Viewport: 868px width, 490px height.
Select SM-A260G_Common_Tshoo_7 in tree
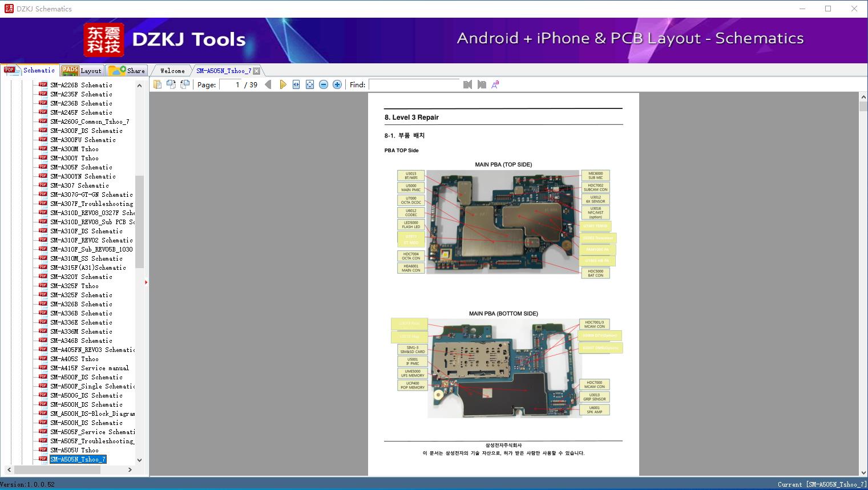pos(90,122)
